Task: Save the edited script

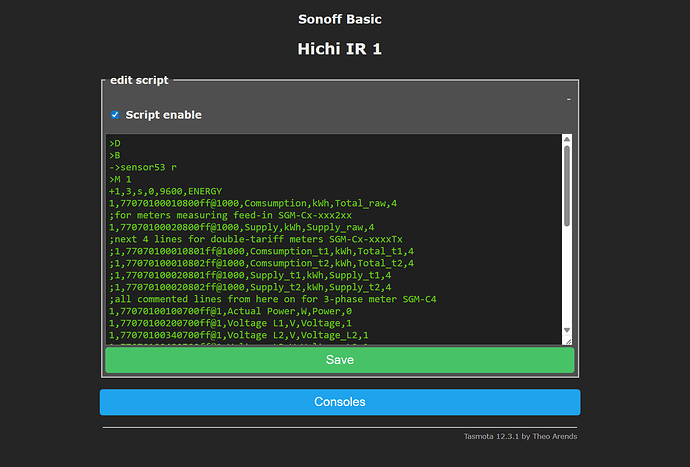Action: click(x=339, y=360)
